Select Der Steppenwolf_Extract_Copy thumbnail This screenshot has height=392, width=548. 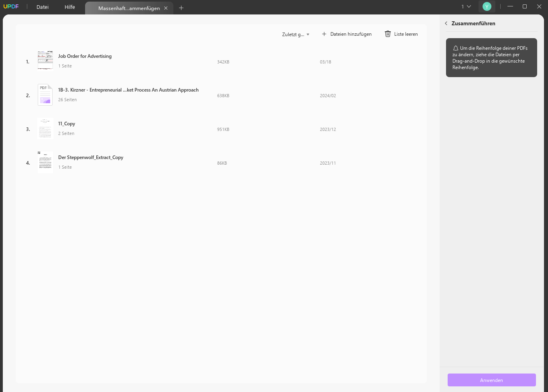click(x=45, y=162)
